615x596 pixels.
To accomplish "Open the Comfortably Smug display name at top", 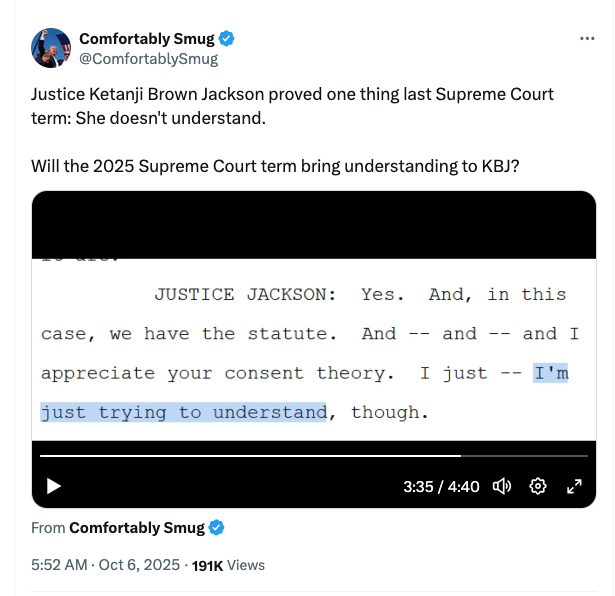I will coord(148,39).
